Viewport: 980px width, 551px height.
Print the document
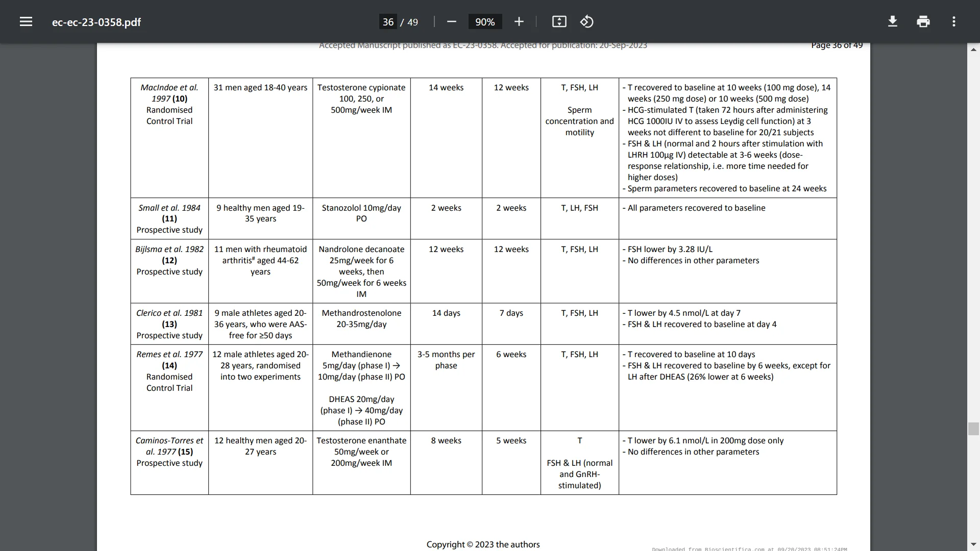click(923, 21)
